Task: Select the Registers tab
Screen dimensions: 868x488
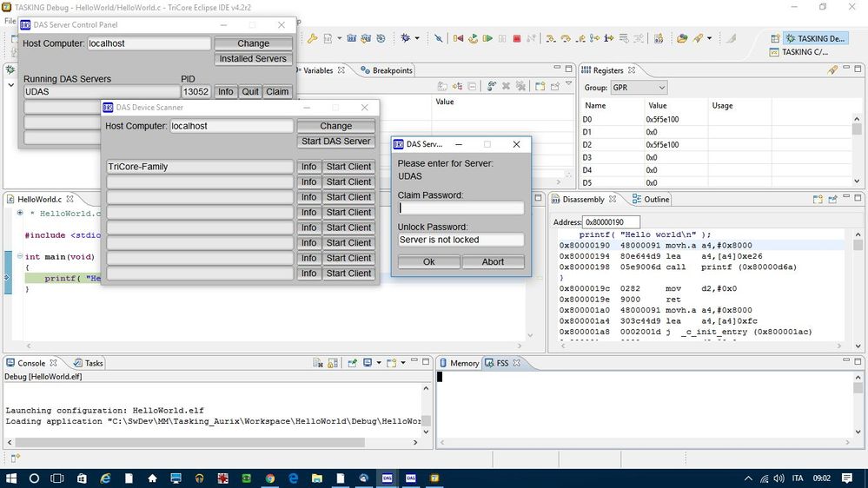Action: coord(608,70)
